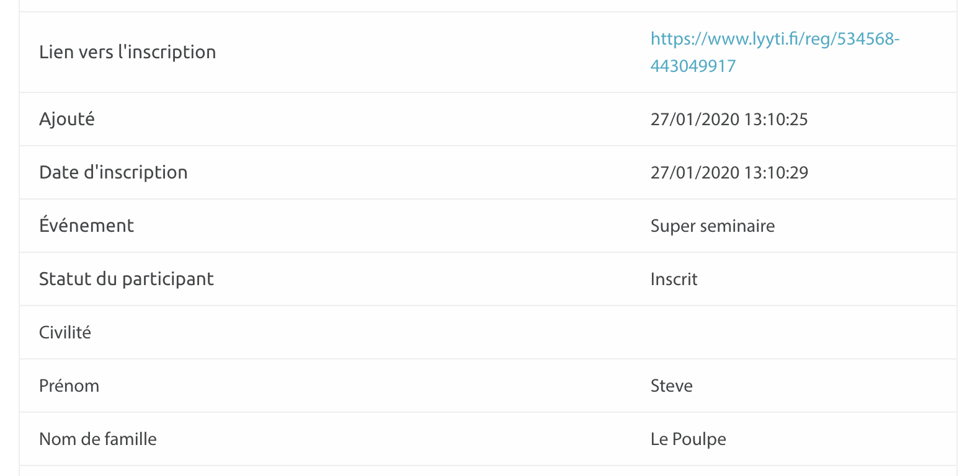Open the lyyti.fi registration link
980x476 pixels.
[774, 39]
